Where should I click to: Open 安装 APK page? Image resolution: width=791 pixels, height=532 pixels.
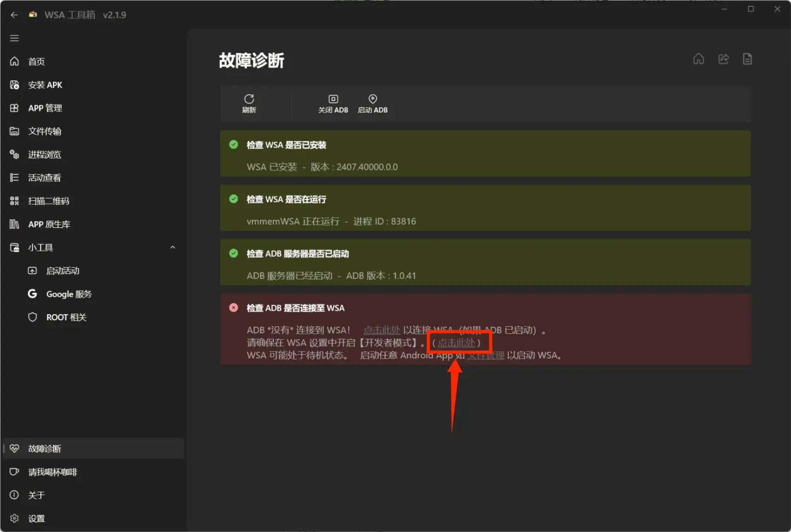click(93, 85)
